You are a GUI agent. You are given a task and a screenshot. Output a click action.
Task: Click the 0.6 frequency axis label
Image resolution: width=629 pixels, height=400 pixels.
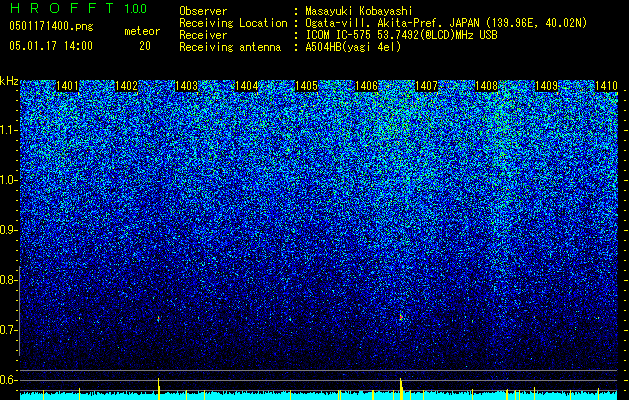(x=9, y=380)
